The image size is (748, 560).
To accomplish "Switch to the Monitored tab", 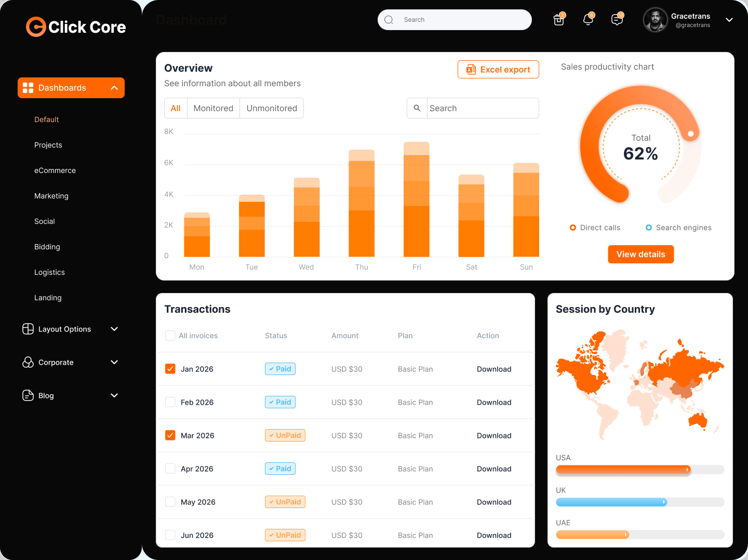I will coord(213,108).
